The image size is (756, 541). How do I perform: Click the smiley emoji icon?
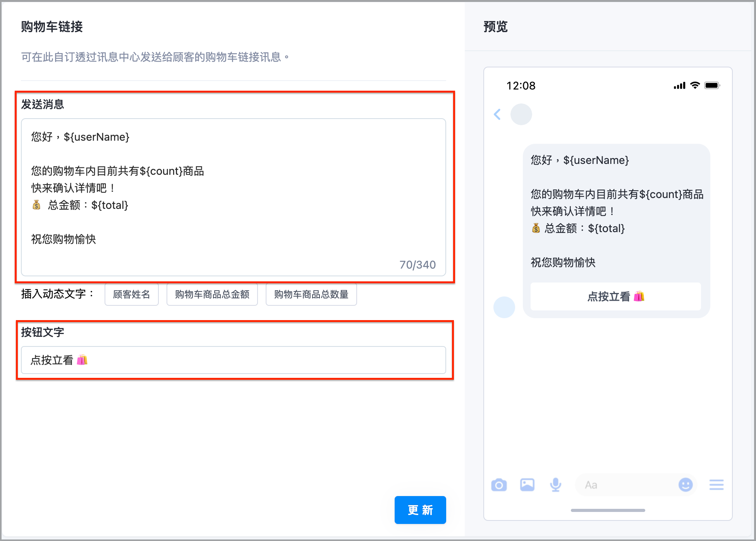pyautogui.click(x=686, y=485)
